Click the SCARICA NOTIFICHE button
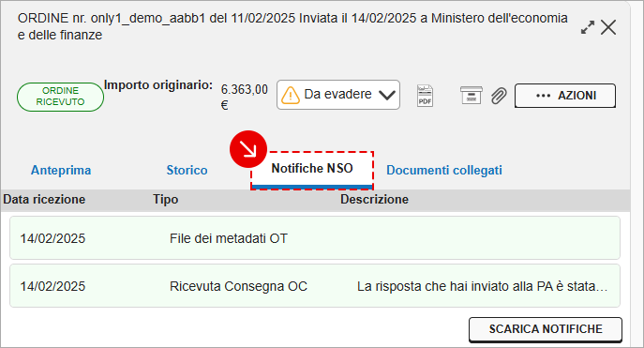The height and width of the screenshot is (348, 644). pyautogui.click(x=546, y=329)
